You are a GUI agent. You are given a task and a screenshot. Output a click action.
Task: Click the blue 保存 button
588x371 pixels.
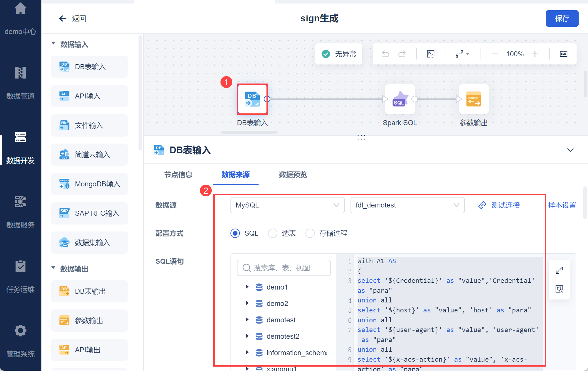click(x=562, y=18)
